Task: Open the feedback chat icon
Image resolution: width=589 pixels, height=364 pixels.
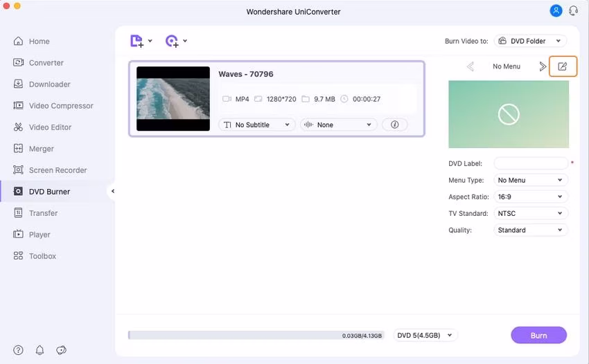Action: tap(61, 350)
